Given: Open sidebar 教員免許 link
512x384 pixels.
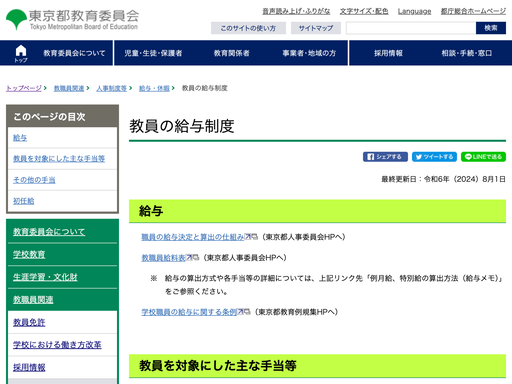Looking at the screenshot, I should tap(29, 322).
